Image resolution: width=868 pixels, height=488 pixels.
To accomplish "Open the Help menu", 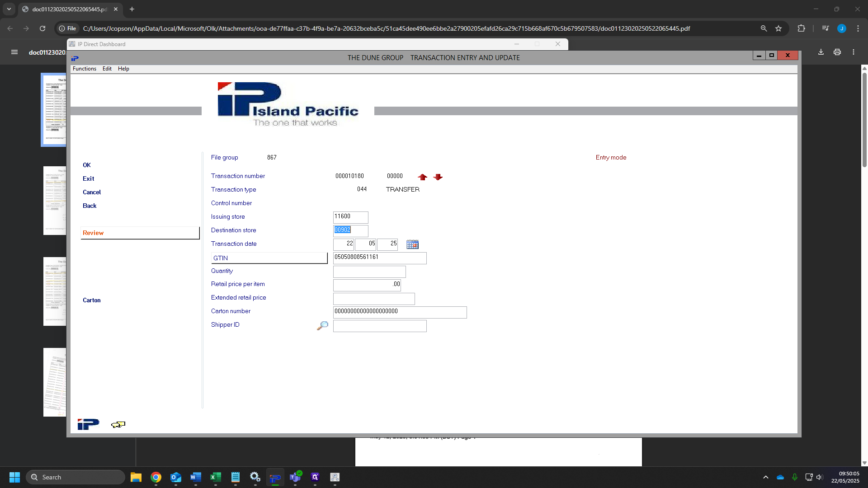I will click(123, 69).
